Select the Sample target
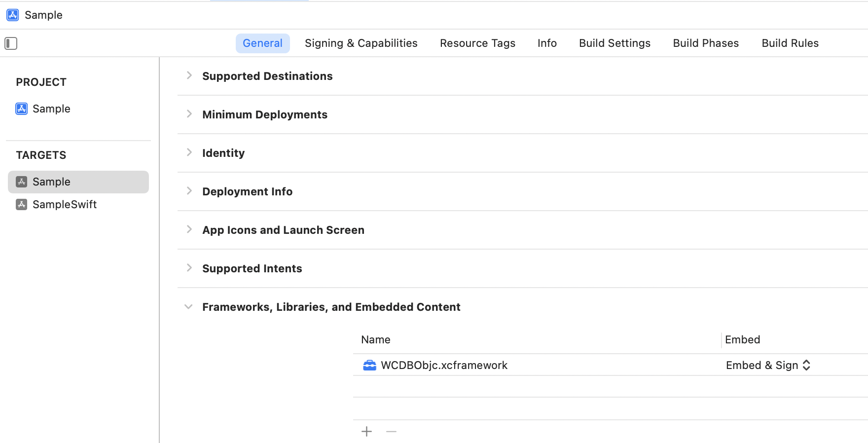This screenshot has height=443, width=868. 78,182
